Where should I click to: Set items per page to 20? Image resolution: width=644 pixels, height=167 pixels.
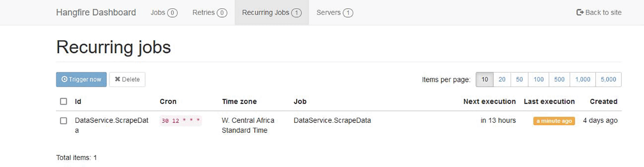[x=502, y=79]
